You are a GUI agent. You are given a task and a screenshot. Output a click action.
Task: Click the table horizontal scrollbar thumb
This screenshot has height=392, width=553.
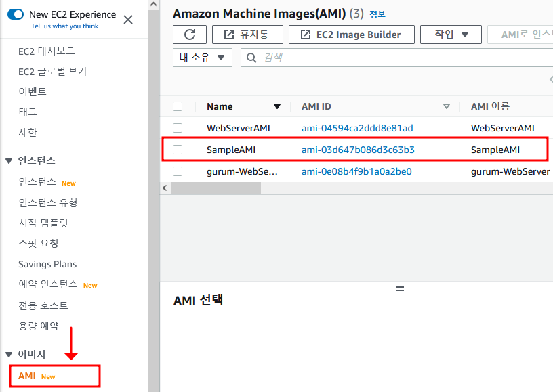216,188
